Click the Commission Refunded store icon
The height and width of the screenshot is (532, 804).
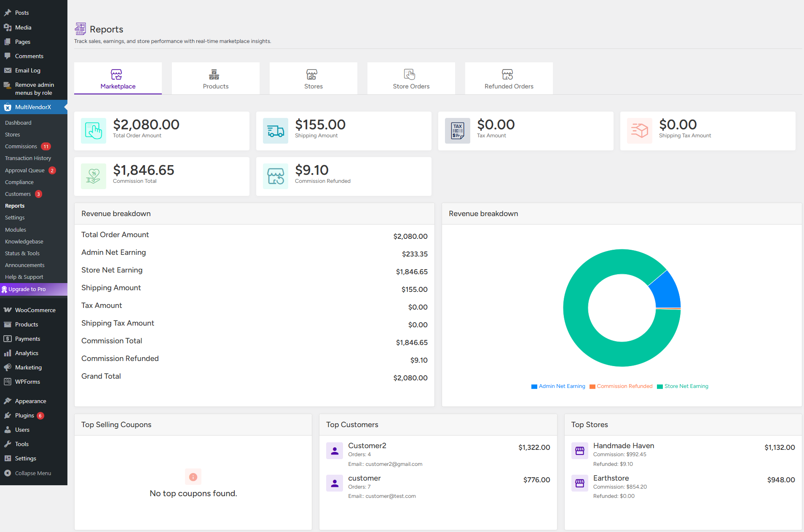[276, 176]
